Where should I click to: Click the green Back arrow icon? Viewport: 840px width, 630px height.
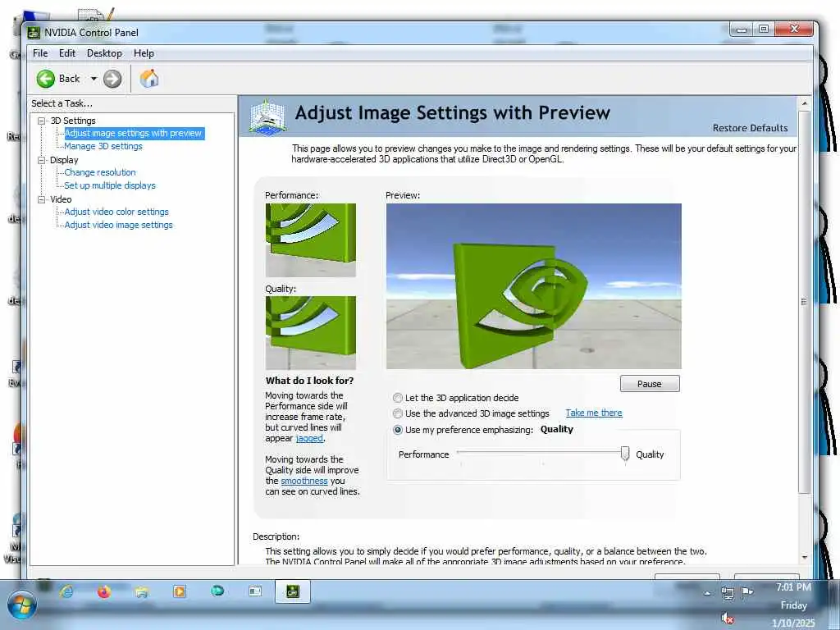[x=46, y=79]
